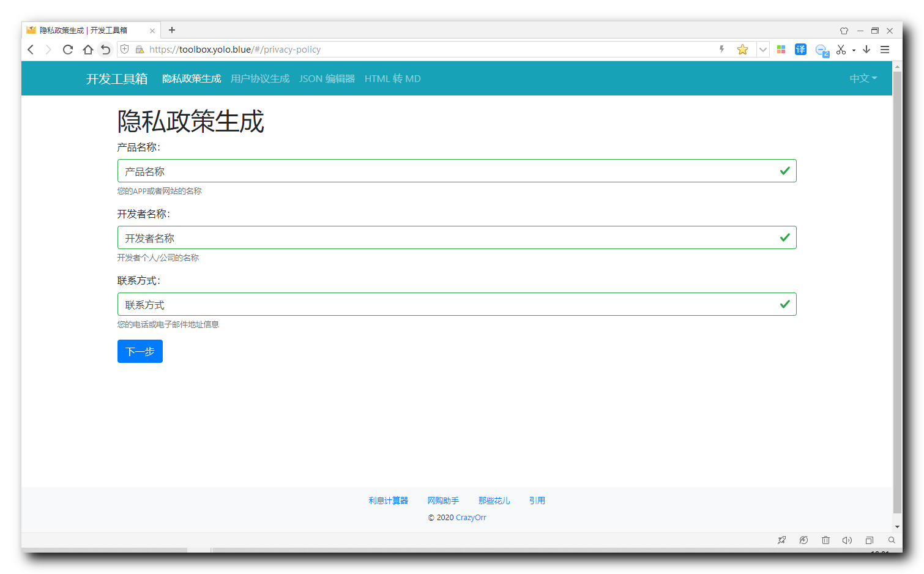Open the CrazyOrr link in the footer
Viewport: 924px width, 574px height.
pos(471,517)
